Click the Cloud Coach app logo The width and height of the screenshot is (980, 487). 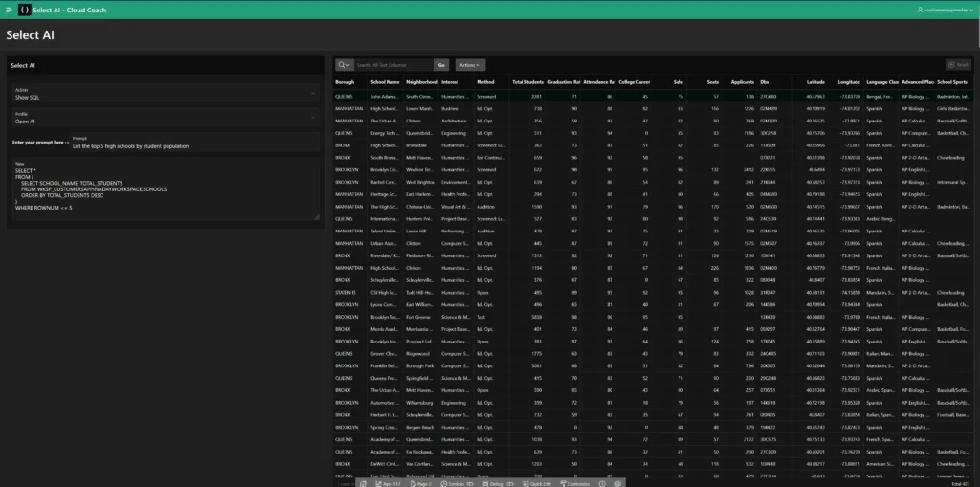coord(24,9)
